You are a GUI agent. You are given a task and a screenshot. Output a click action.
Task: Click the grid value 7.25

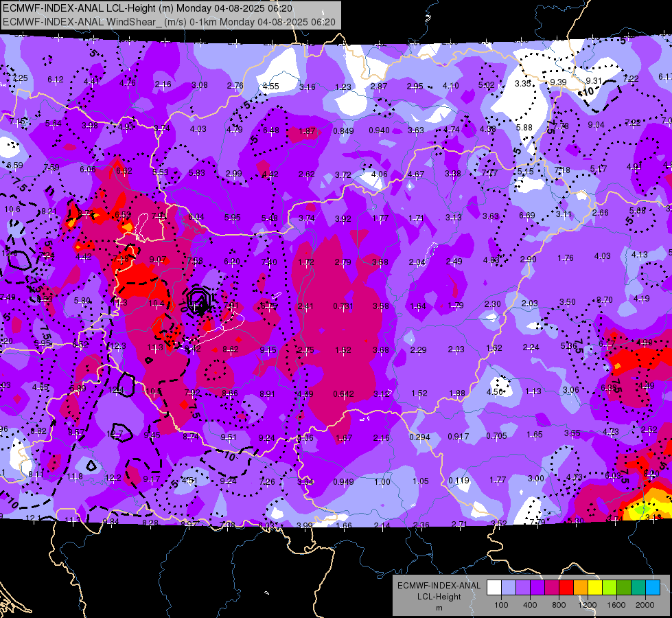click(x=20, y=78)
